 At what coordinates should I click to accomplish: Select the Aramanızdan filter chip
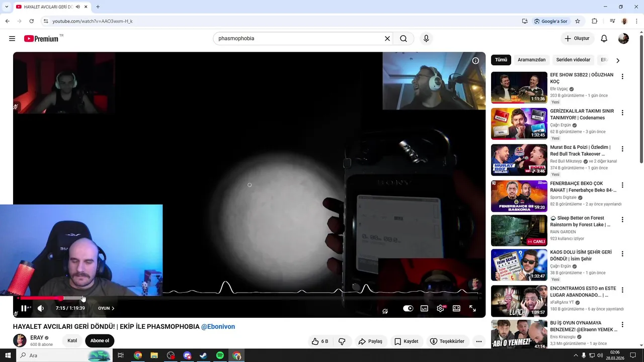(531, 60)
